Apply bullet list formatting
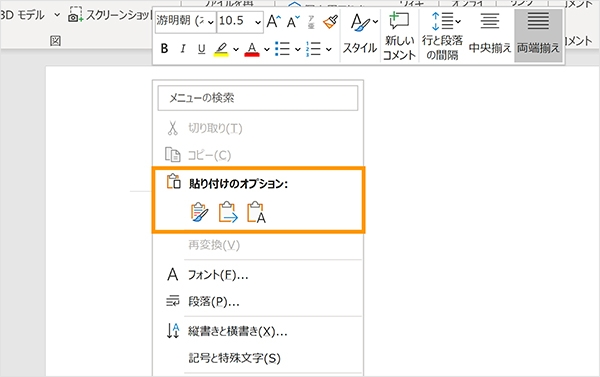 [x=282, y=49]
